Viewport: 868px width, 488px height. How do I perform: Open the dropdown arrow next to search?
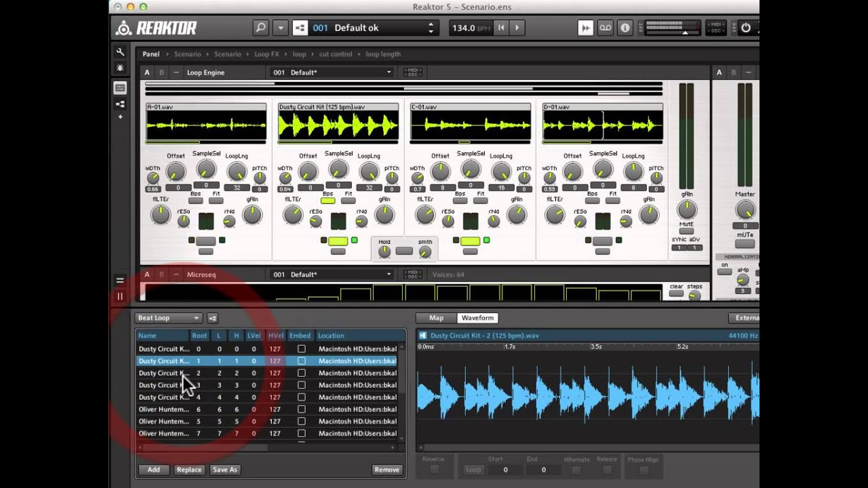pos(280,28)
